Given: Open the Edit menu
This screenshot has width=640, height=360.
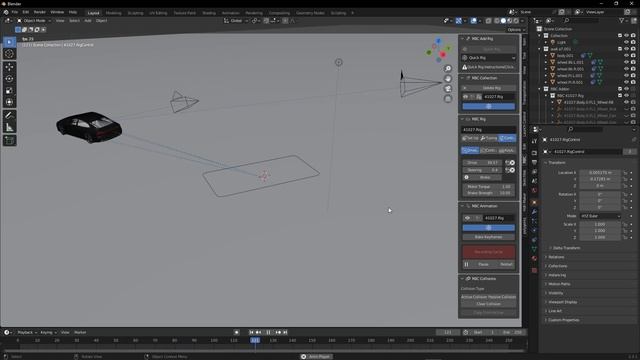Looking at the screenshot, I should [26, 12].
